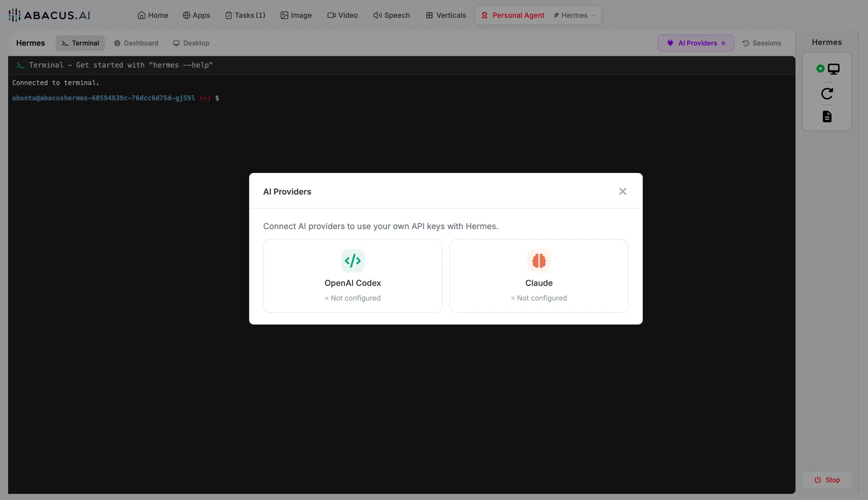This screenshot has width=868, height=500.
Task: Click the AI Providers button
Action: [x=696, y=43]
